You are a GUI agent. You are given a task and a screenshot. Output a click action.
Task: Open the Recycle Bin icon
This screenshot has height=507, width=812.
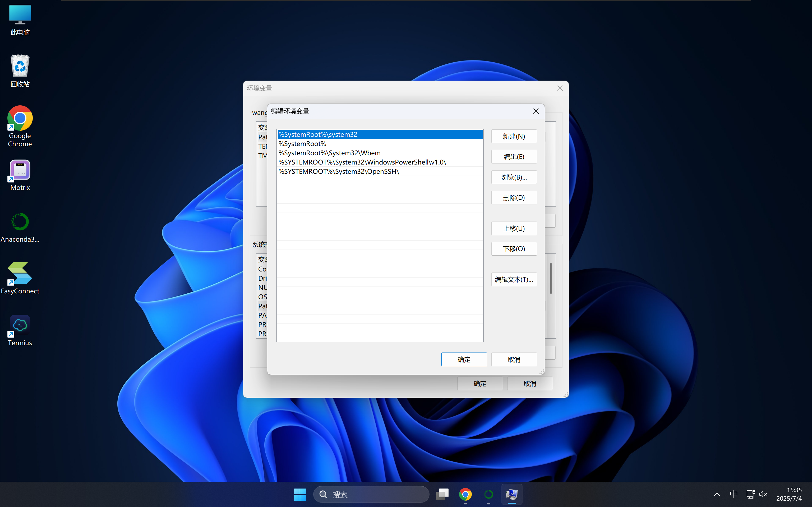[x=20, y=67]
